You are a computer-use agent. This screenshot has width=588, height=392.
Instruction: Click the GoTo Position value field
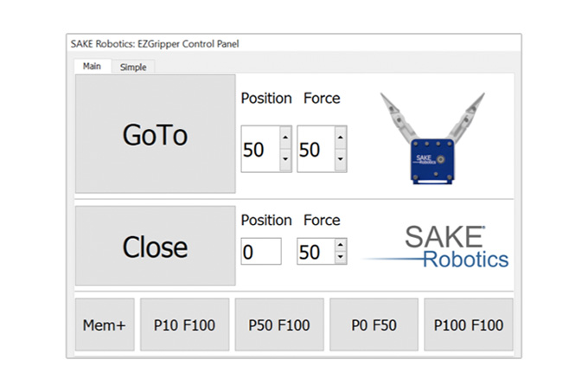click(x=260, y=150)
